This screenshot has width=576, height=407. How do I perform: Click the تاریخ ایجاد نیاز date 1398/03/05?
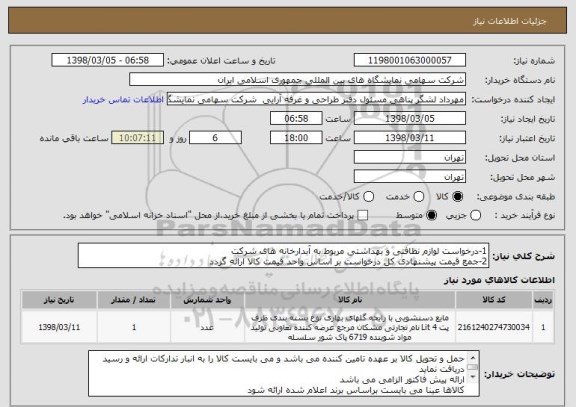click(410, 119)
